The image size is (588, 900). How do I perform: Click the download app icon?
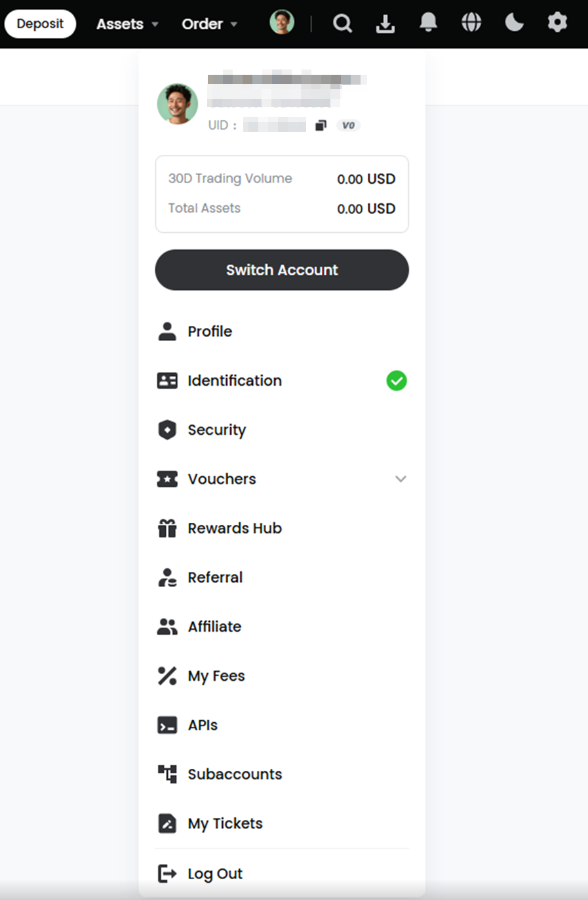[385, 24]
